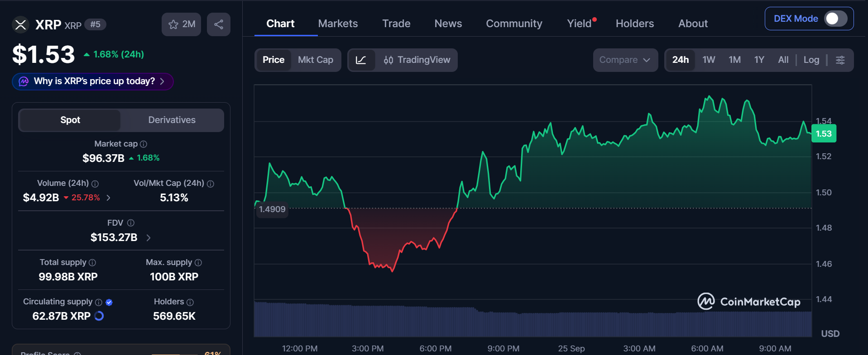Open the Markets tab
Screen dimensions: 868x355
point(338,24)
